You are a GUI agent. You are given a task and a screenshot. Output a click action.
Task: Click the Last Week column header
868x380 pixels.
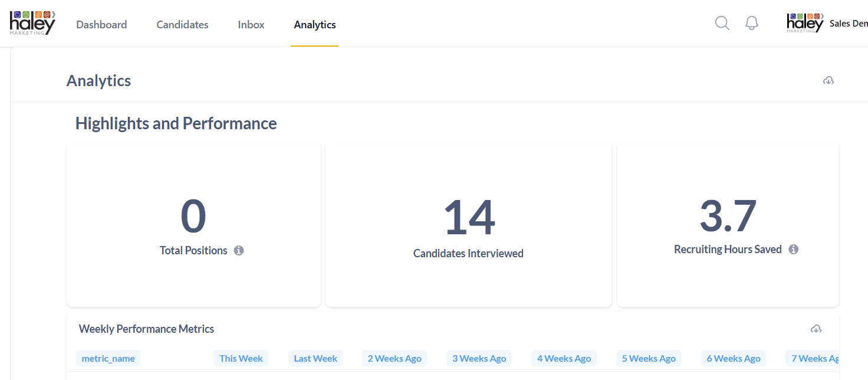pyautogui.click(x=315, y=358)
